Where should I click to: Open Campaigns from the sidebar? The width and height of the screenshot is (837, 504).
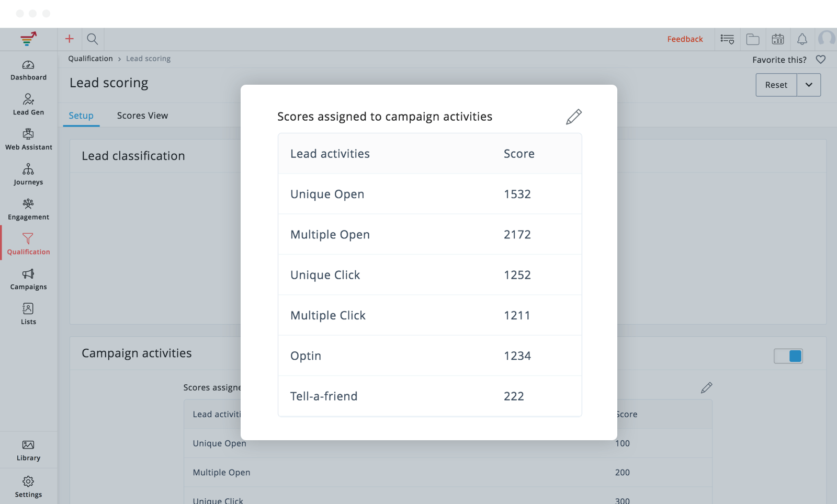pyautogui.click(x=28, y=279)
